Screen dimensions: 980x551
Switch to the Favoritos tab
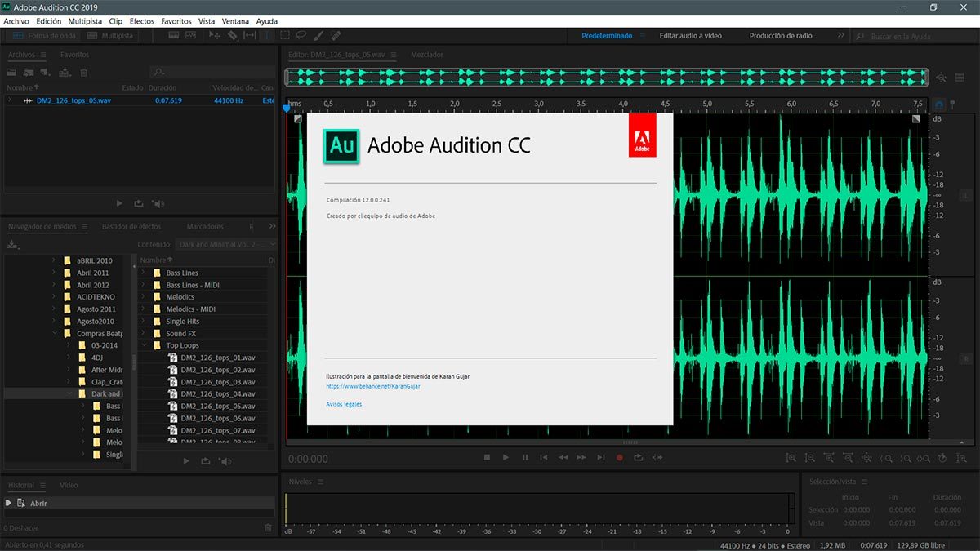pos(74,55)
